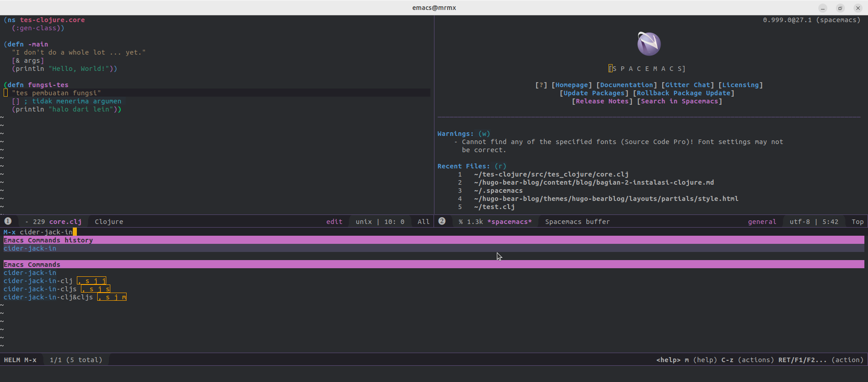
Task: Click '1/1 (5 total)' candidate count
Action: pos(76,360)
